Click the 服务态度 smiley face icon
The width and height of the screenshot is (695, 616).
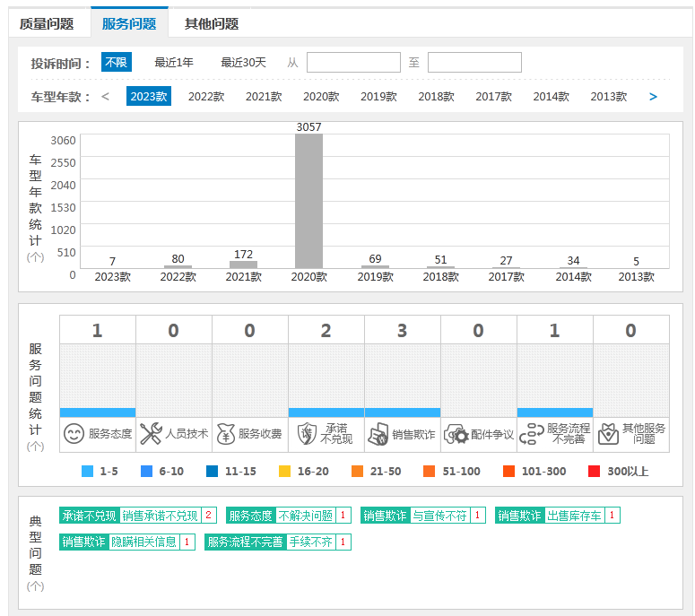[x=74, y=434]
